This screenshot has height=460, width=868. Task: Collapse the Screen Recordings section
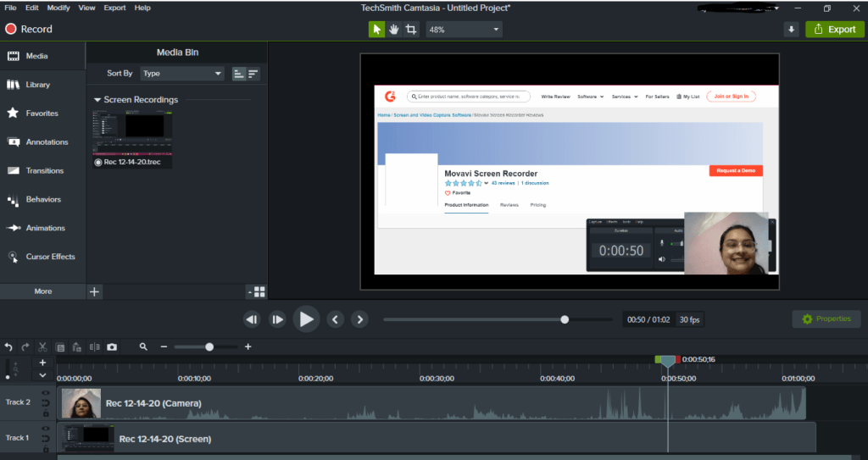97,100
